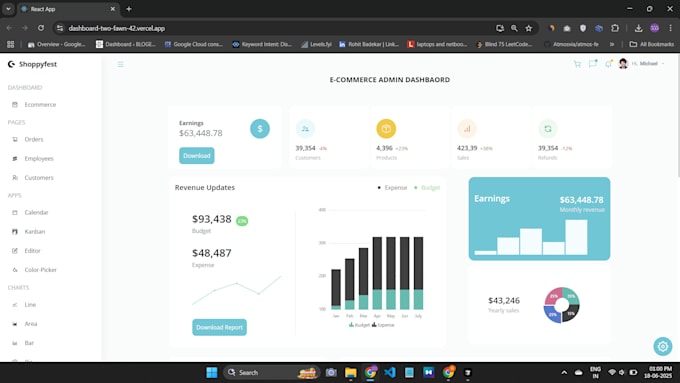
Task: Open a new browser tab
Action: click(129, 9)
